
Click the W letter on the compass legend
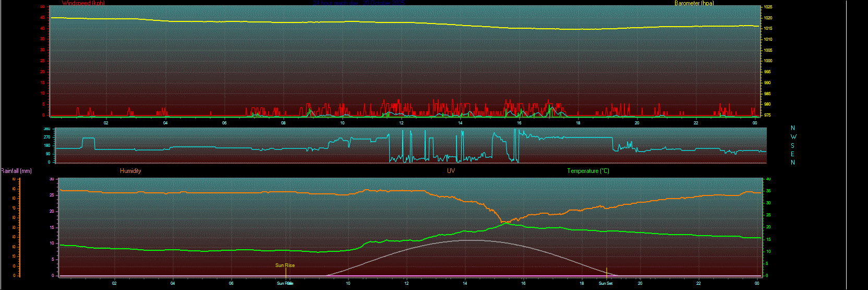[793, 137]
